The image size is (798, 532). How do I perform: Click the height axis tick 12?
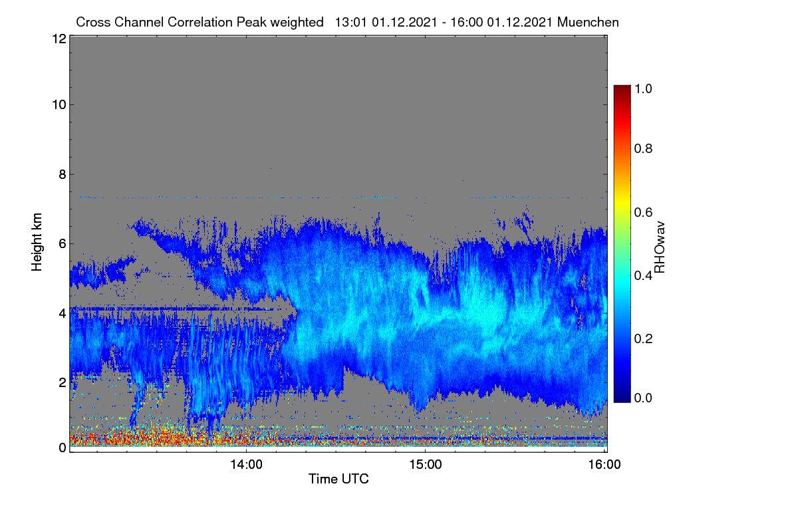tap(59, 39)
